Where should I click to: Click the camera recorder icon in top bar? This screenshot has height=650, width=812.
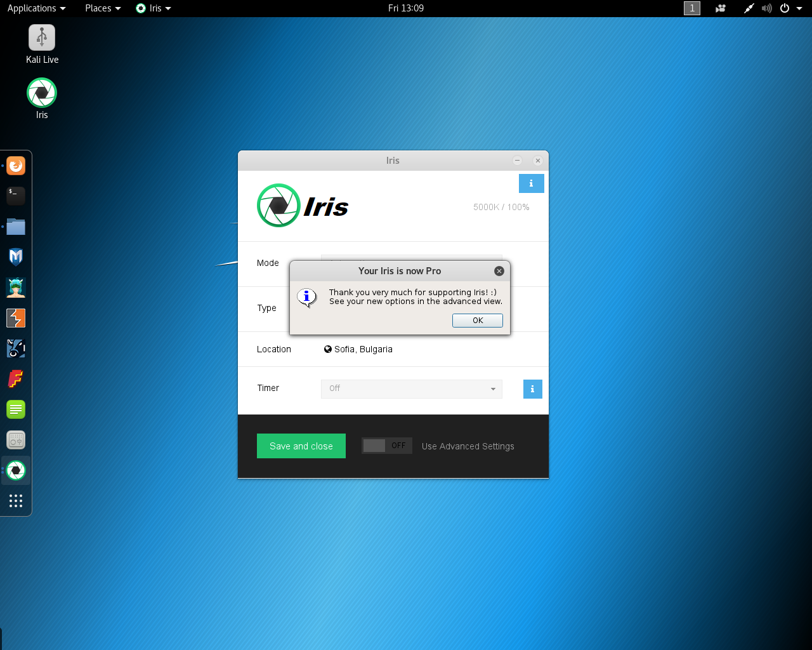[721, 8]
